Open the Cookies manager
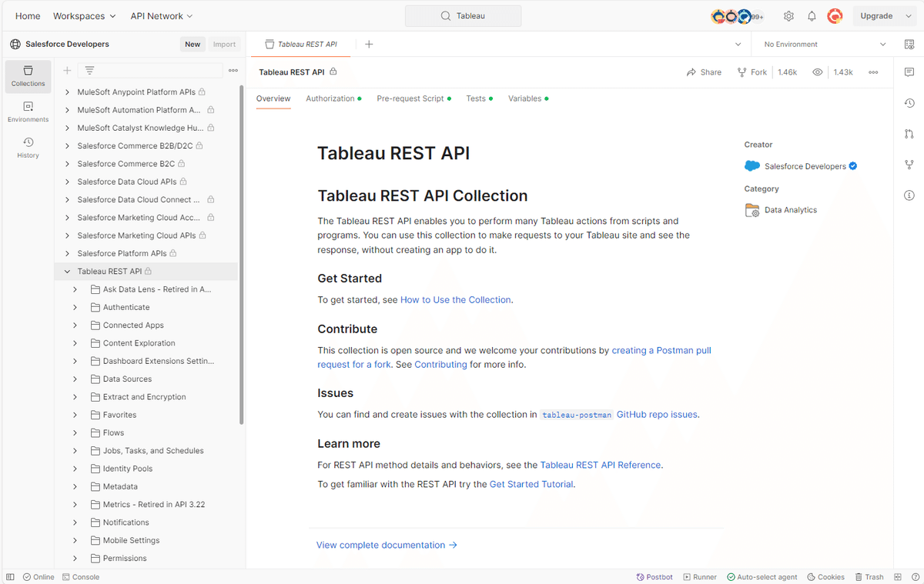Image resolution: width=924 pixels, height=584 pixels. tap(825, 576)
